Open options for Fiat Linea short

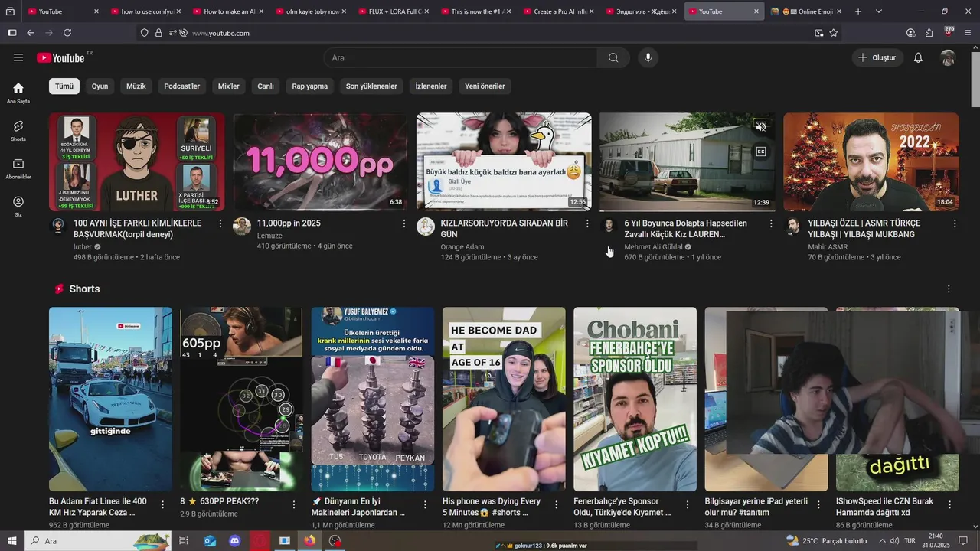coord(162,505)
